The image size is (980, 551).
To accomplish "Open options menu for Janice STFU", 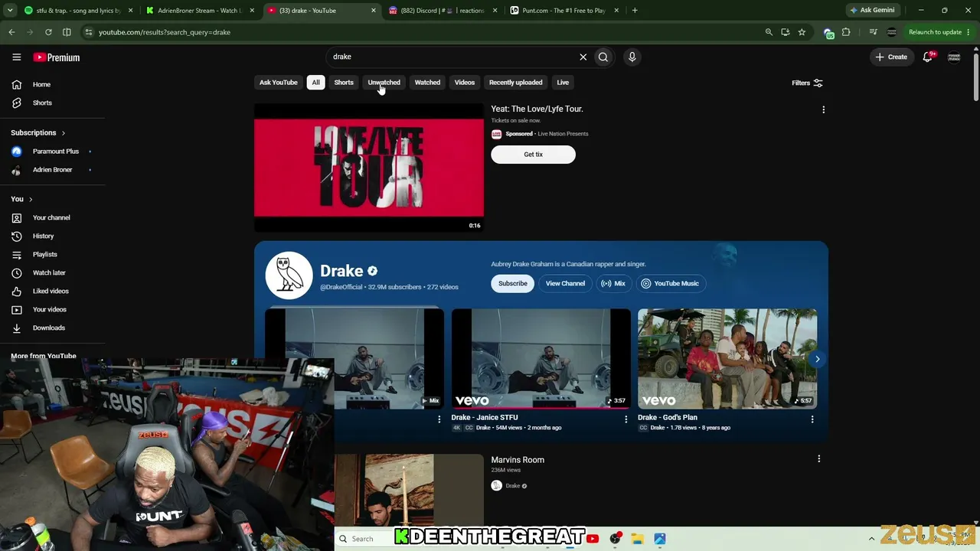I will tap(626, 419).
